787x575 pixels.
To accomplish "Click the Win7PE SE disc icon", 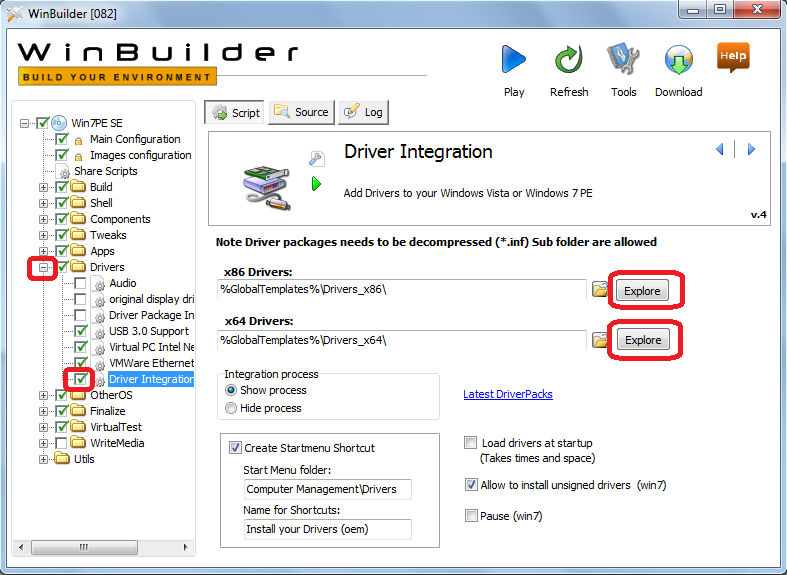I will (59, 122).
